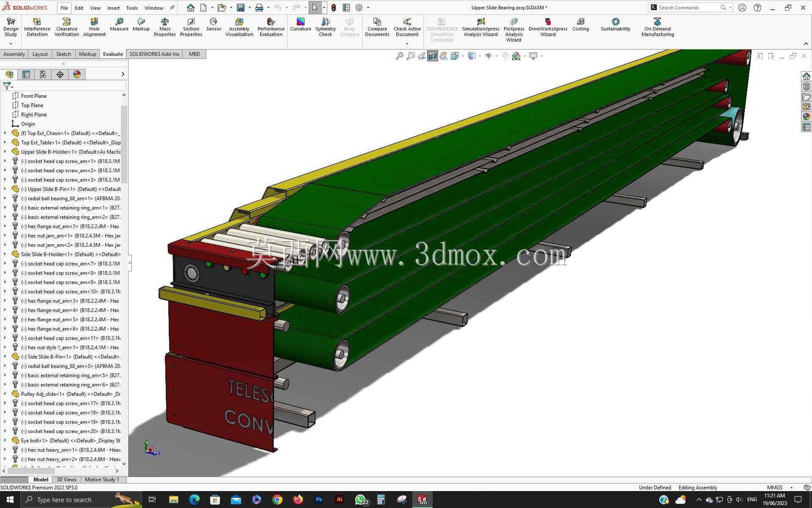Start FloXpress Analysis Wizard
This screenshot has height=508, width=812.
(x=514, y=30)
